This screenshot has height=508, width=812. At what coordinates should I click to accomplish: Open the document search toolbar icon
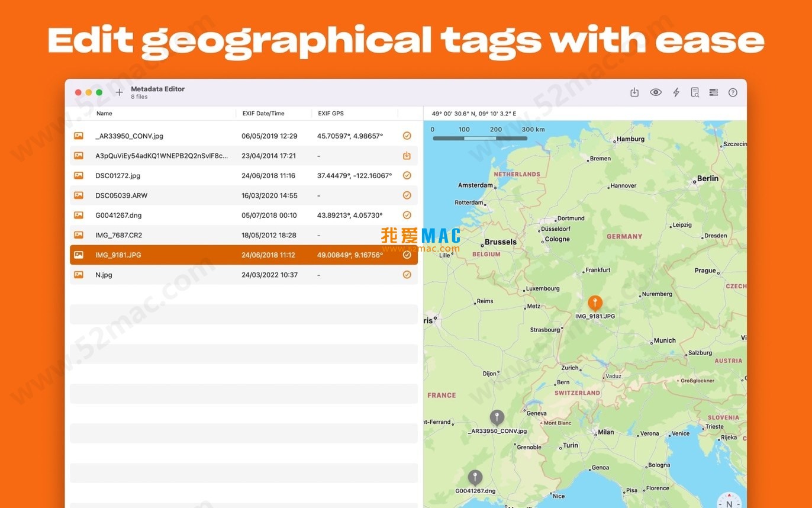pos(695,92)
